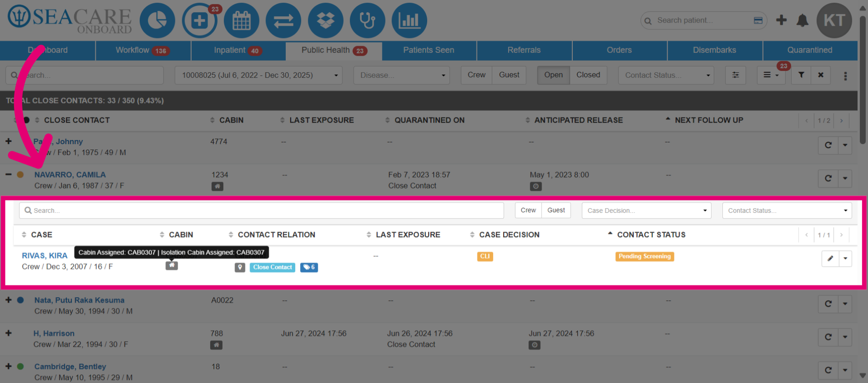The height and width of the screenshot is (383, 868).
Task: Switch to the Orders tab
Action: (619, 51)
